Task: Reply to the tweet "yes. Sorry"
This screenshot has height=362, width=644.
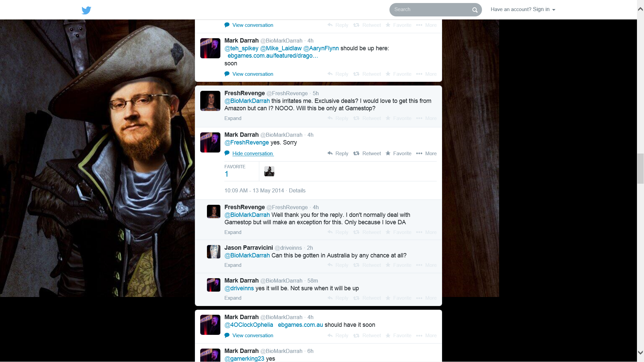Action: tap(338, 154)
